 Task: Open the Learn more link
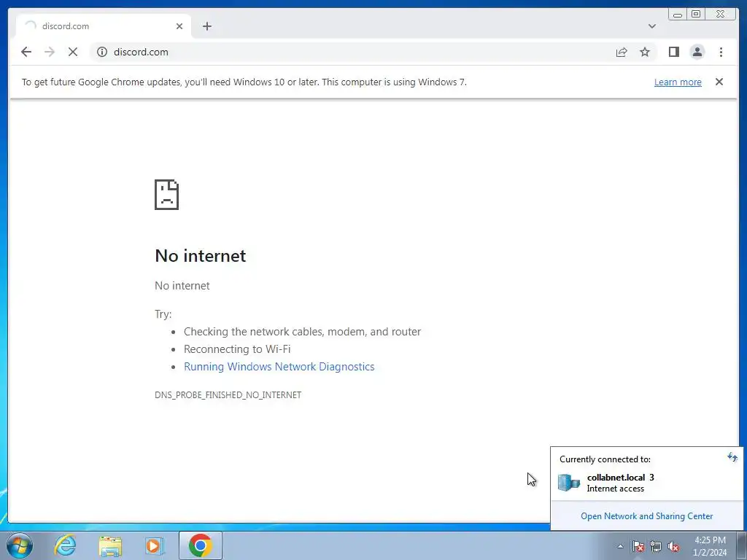point(678,82)
